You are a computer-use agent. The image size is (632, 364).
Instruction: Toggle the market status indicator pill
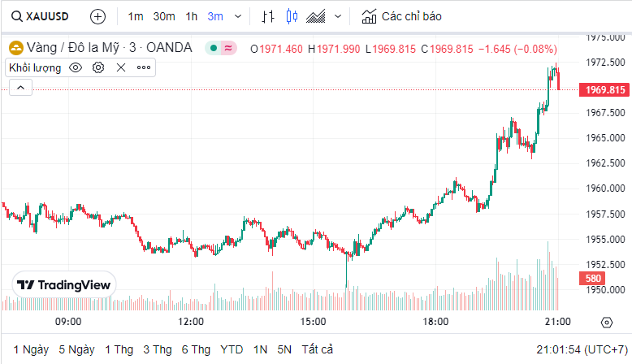pyautogui.click(x=221, y=48)
